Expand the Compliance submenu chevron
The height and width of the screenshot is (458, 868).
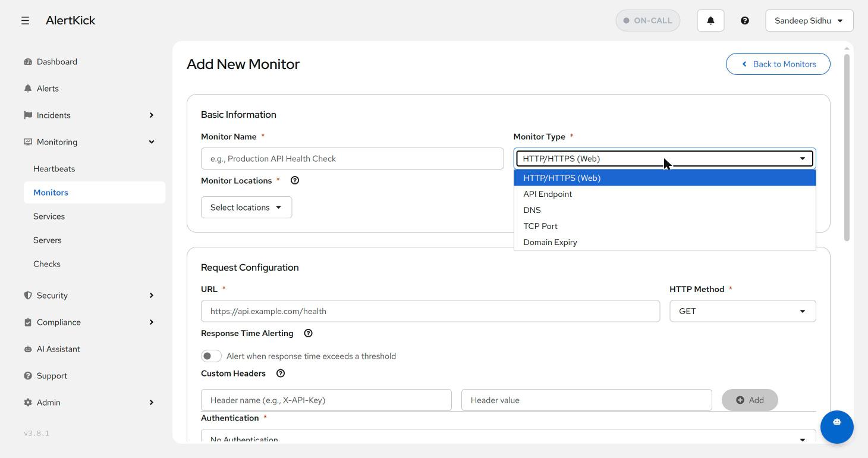(151, 322)
